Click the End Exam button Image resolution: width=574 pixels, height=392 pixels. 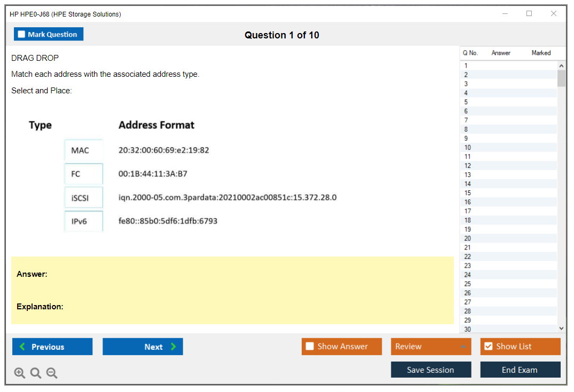pyautogui.click(x=520, y=370)
